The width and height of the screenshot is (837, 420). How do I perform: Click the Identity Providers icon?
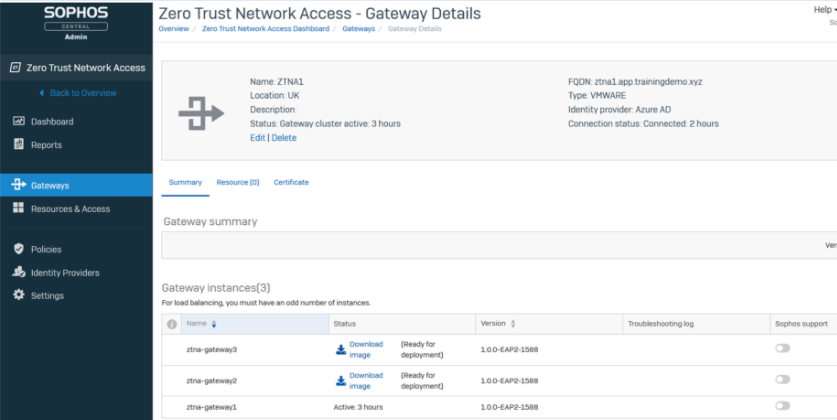pos(19,272)
